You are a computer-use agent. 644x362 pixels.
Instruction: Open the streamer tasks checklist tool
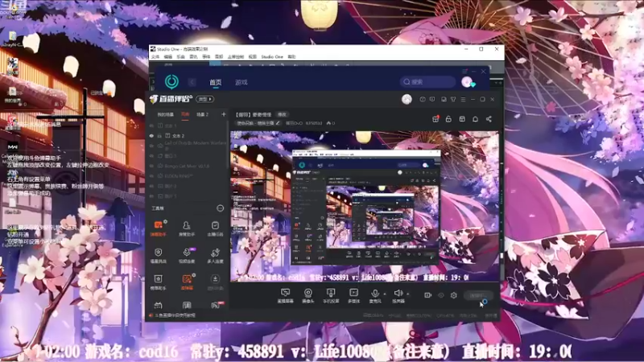(215, 228)
